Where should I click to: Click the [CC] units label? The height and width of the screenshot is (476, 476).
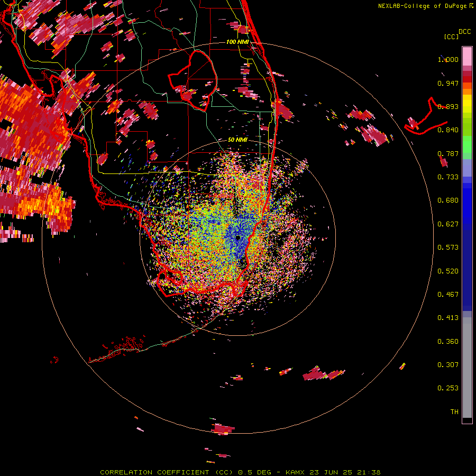pos(451,36)
